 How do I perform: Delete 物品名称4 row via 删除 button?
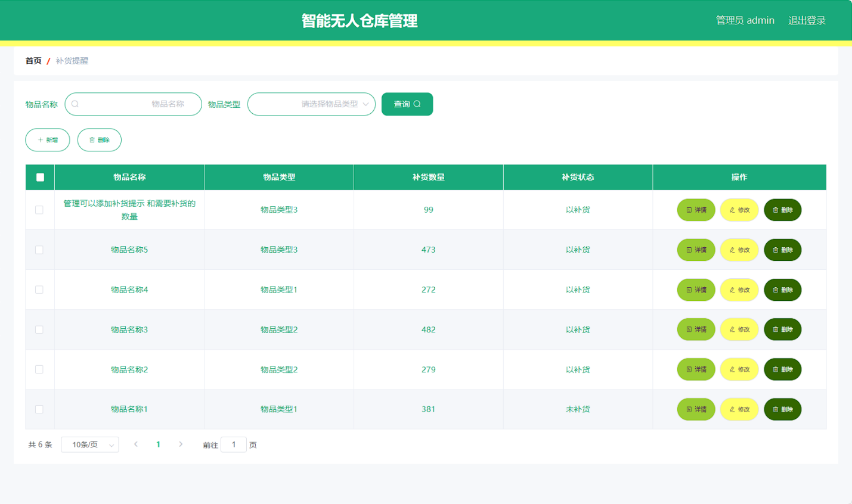point(783,290)
